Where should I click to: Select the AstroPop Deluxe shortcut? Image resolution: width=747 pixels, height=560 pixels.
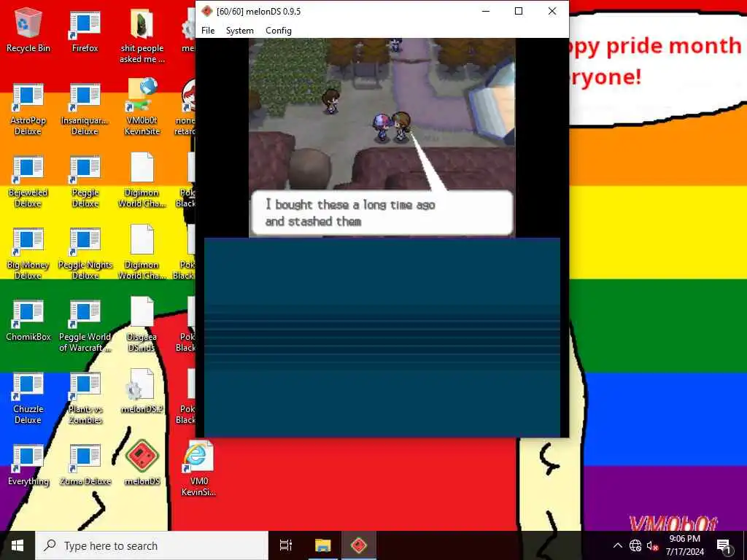[x=28, y=109]
